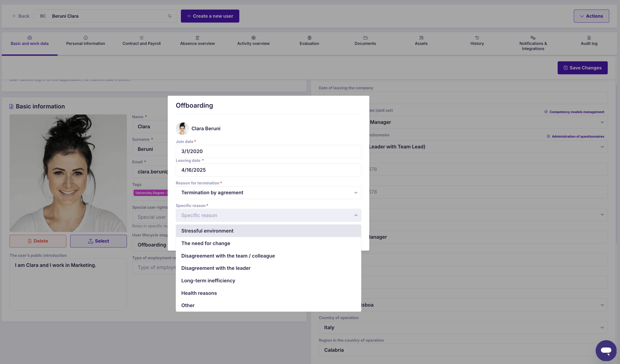Choose Disagreement with the team / colleague
The image size is (620, 364).
pos(268,256)
